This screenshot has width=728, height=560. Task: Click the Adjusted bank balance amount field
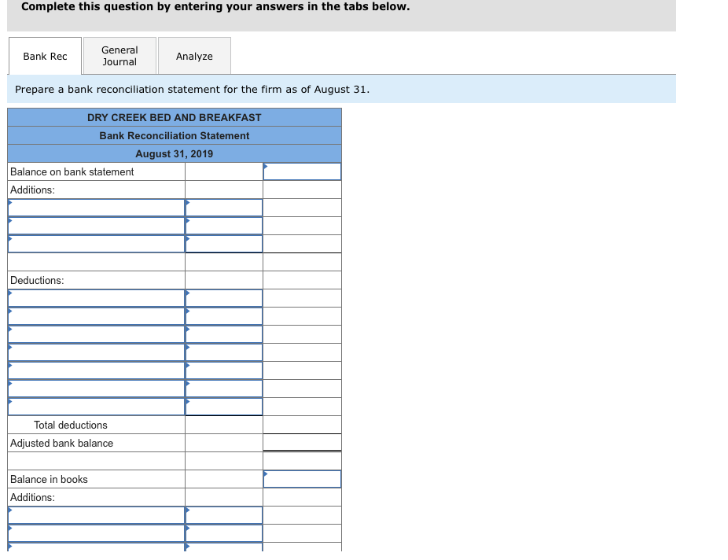[x=302, y=442]
